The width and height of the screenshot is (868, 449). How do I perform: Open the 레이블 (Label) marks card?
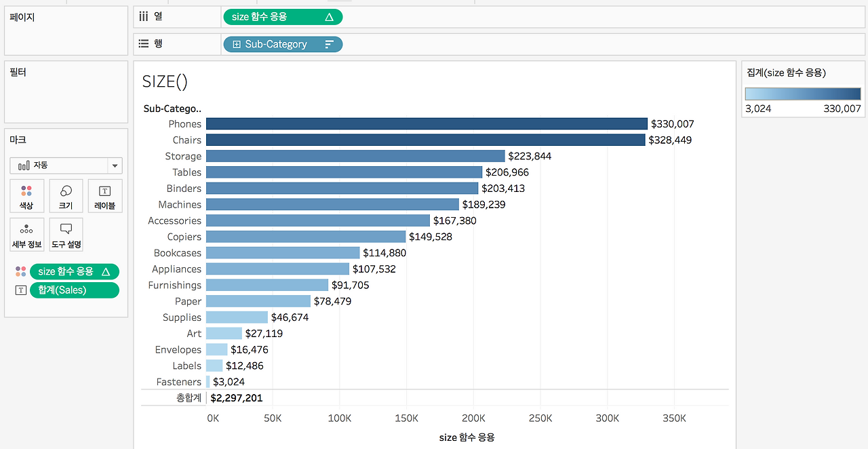pyautogui.click(x=105, y=196)
